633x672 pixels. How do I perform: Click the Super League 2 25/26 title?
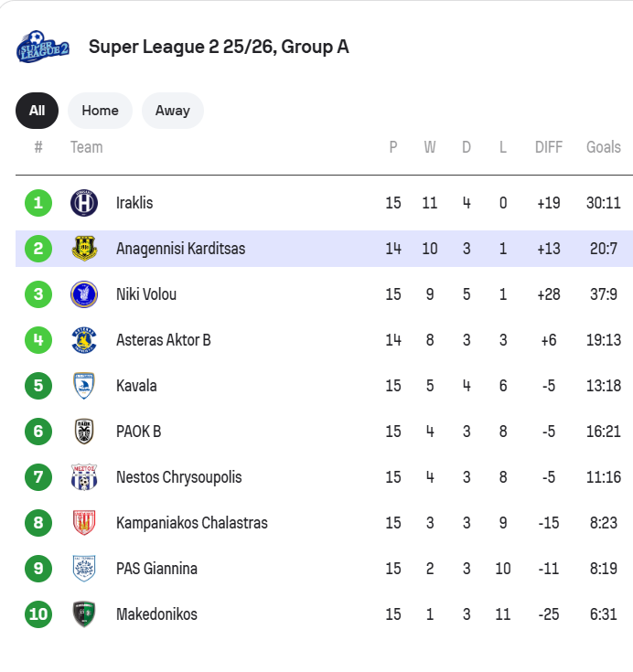[x=219, y=47]
